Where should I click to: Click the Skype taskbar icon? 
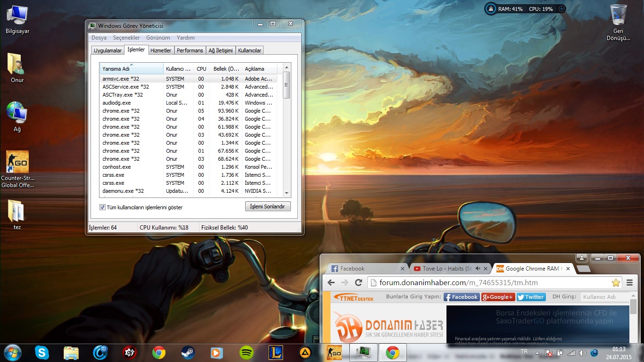(42, 352)
